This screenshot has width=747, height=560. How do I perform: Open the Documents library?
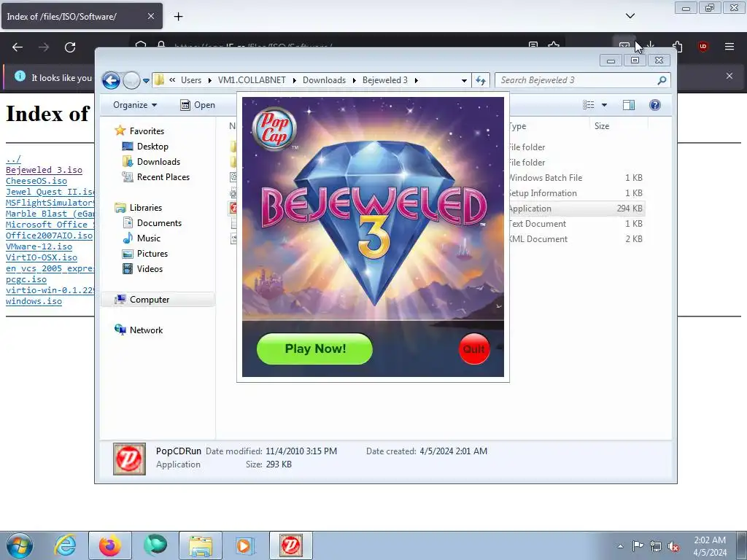[152, 222]
